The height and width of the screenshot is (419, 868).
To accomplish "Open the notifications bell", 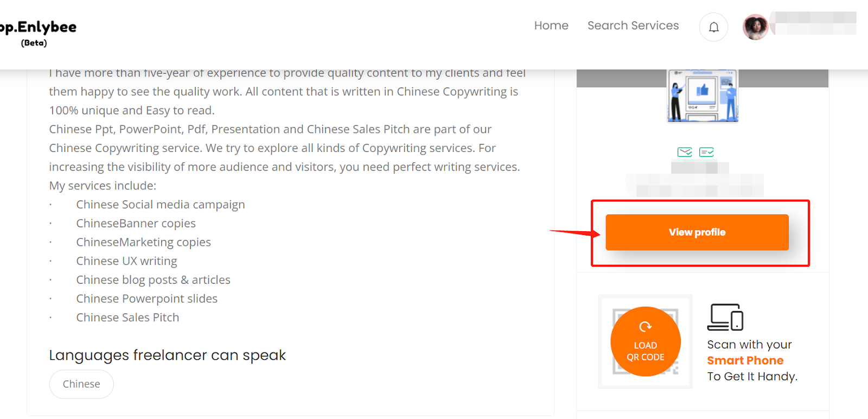I will click(x=713, y=27).
